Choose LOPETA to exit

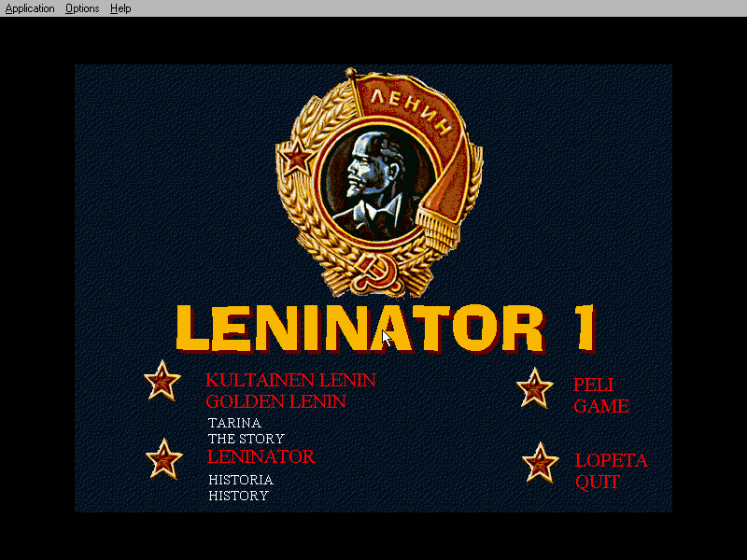(612, 460)
